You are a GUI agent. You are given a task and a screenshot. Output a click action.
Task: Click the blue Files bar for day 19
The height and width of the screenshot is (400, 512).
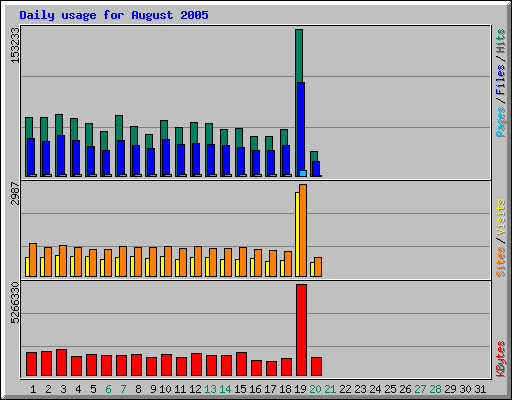[301, 127]
